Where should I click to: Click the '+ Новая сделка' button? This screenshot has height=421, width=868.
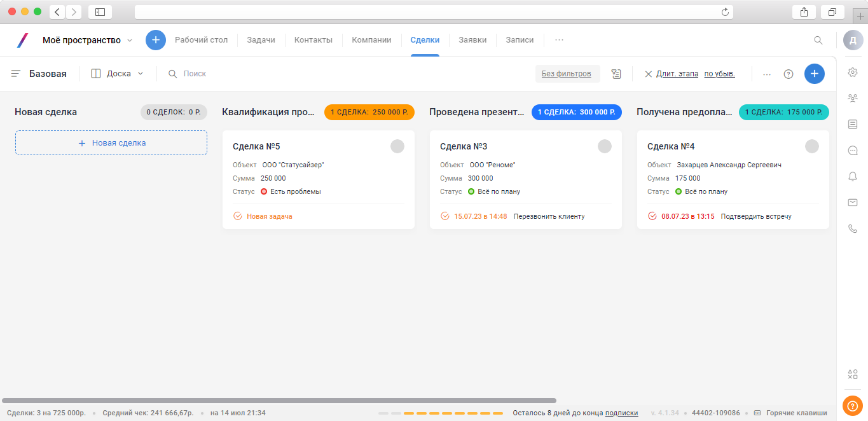tap(111, 143)
